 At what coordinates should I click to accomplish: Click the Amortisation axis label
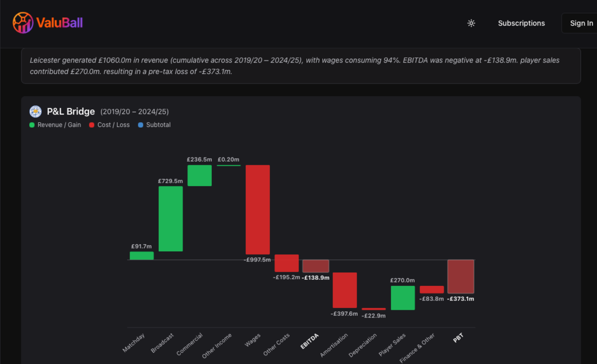(334, 345)
